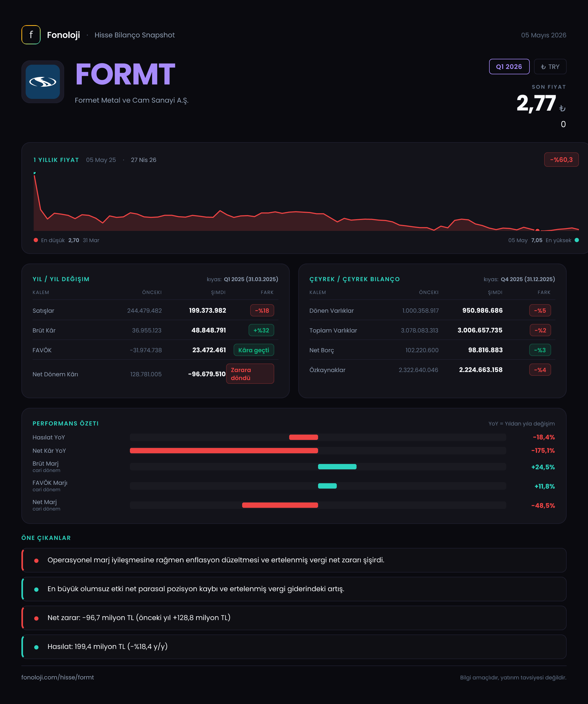Click the FAVÖK previous value -31.974.738
Screen dimensions: 588x704
145,350
